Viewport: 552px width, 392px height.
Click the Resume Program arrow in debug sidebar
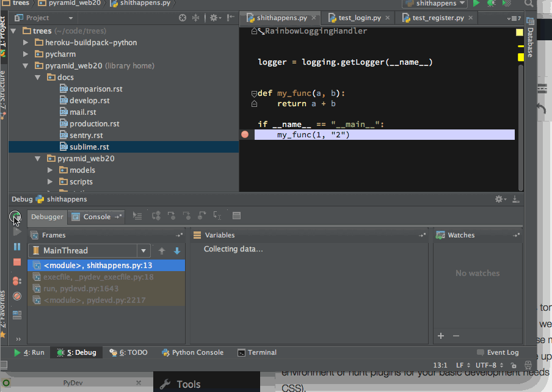(x=17, y=231)
